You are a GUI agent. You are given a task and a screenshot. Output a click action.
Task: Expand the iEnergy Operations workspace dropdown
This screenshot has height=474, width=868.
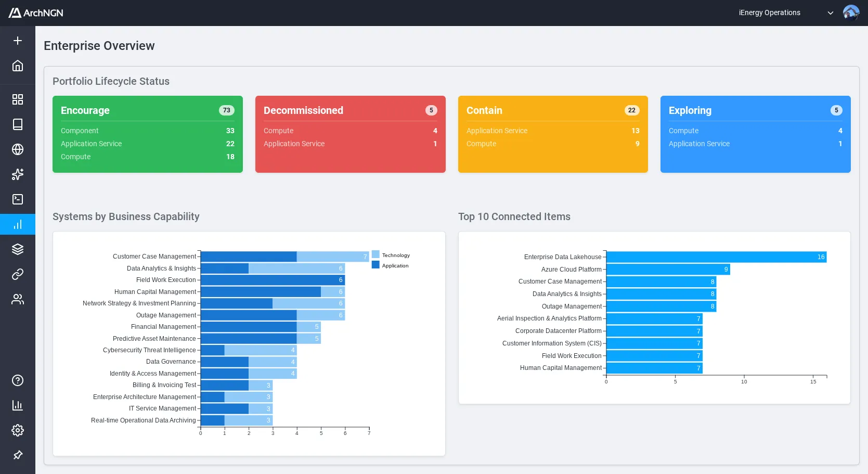tap(831, 12)
